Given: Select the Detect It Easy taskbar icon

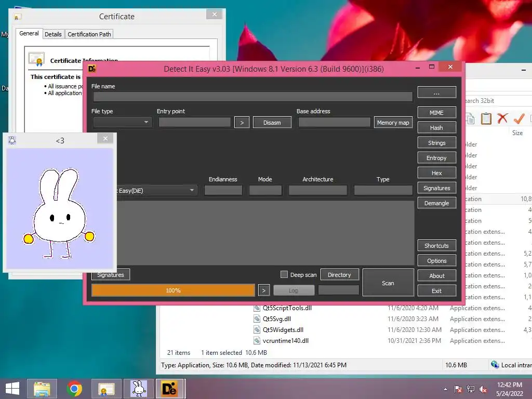Looking at the screenshot, I should [170, 389].
